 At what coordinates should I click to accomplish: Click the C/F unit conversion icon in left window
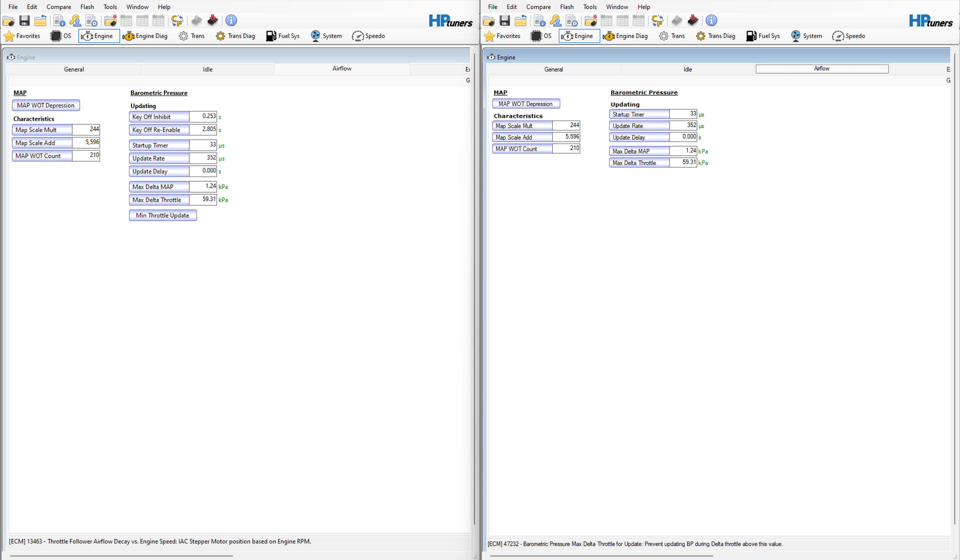(x=177, y=20)
